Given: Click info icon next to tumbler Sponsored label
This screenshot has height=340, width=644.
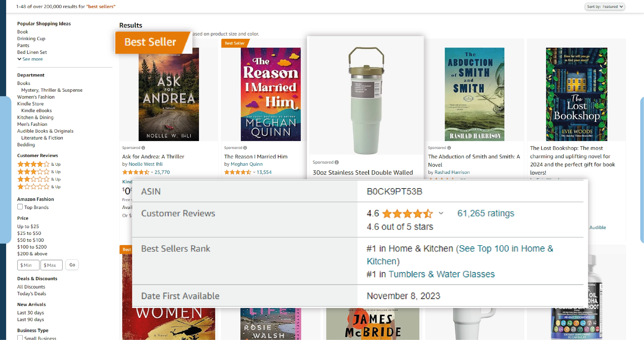Looking at the screenshot, I should (337, 162).
